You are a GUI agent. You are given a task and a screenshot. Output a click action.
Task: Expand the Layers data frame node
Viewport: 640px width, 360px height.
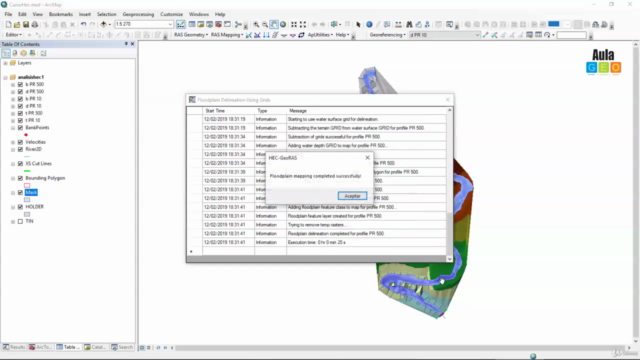click(x=5, y=63)
